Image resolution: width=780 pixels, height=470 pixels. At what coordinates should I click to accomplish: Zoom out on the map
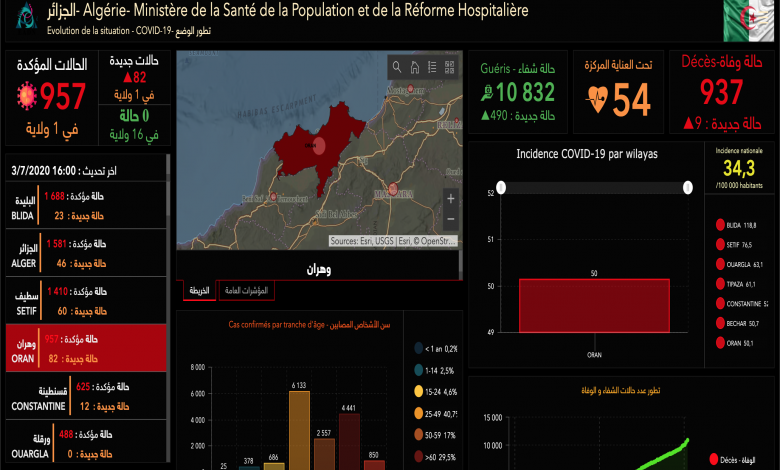click(x=450, y=218)
